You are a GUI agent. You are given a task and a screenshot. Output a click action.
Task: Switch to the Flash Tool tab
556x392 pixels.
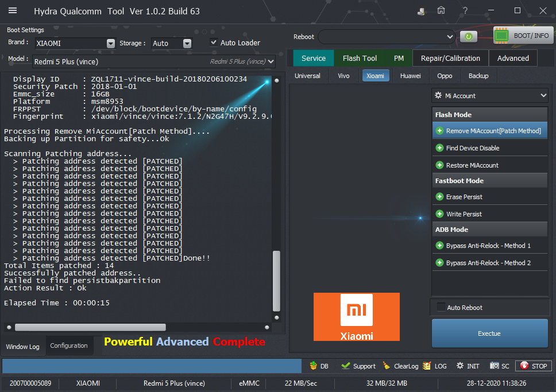click(360, 58)
